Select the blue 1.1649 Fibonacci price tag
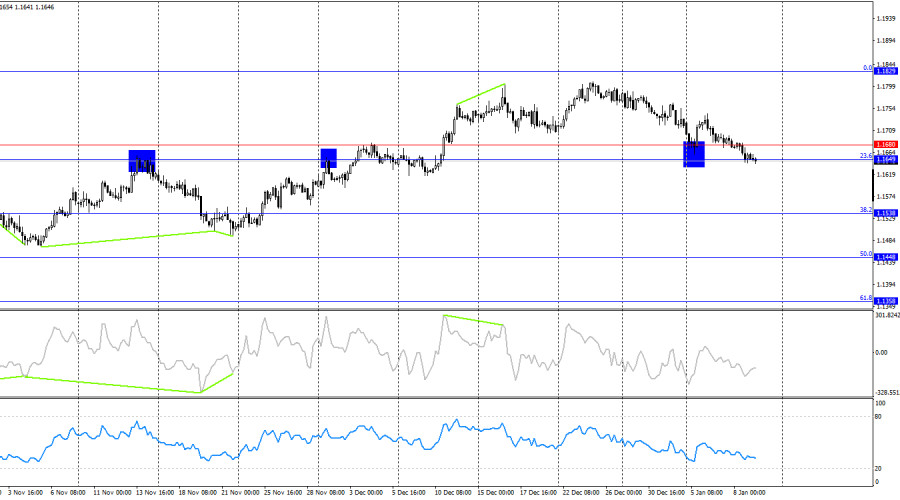 click(885, 160)
